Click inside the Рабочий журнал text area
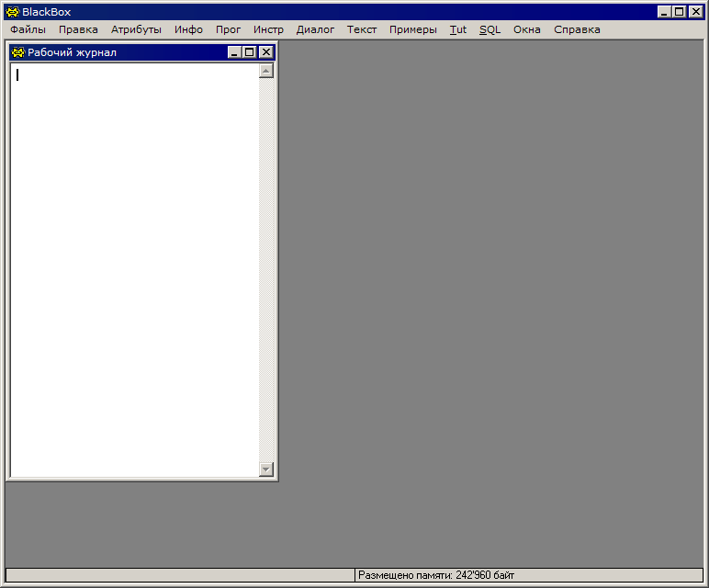The image size is (709, 588). pos(135,270)
